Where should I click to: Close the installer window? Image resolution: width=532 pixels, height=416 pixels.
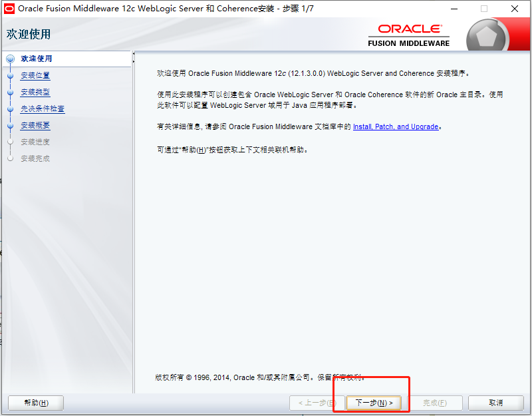tap(514, 9)
